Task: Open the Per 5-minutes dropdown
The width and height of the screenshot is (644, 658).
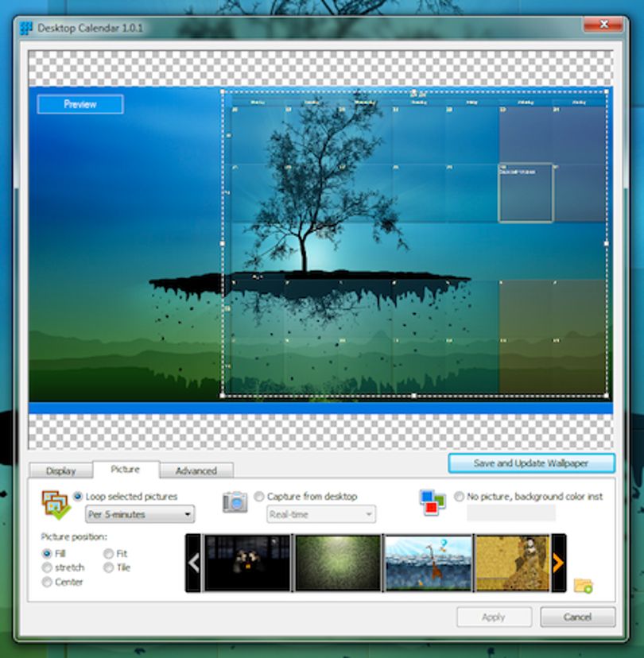Action: click(140, 514)
